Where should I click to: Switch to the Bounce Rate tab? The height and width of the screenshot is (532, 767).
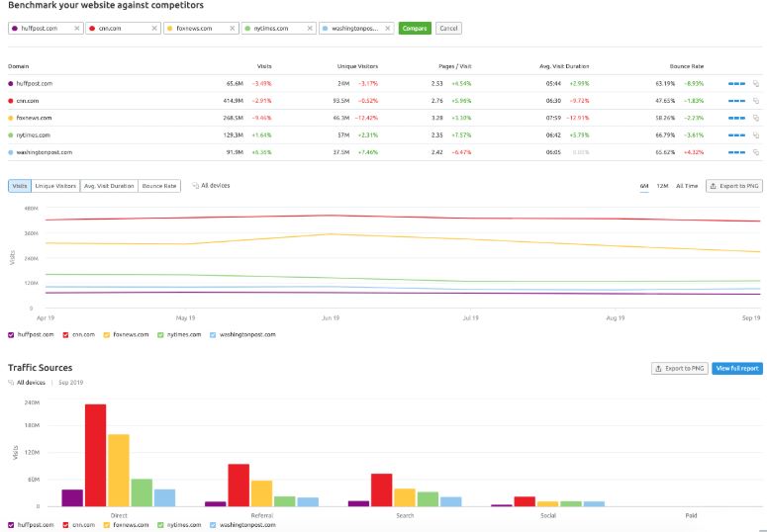click(x=159, y=186)
